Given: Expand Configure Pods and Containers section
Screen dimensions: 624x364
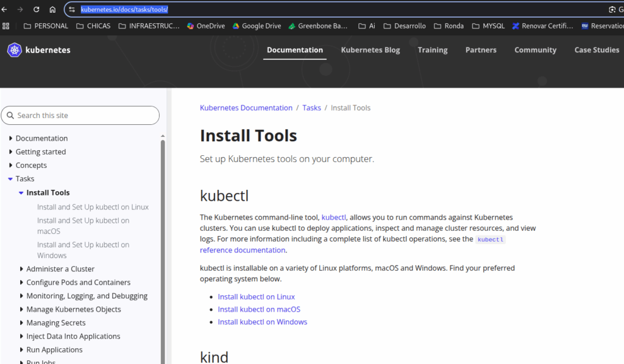Looking at the screenshot, I should pyautogui.click(x=21, y=282).
